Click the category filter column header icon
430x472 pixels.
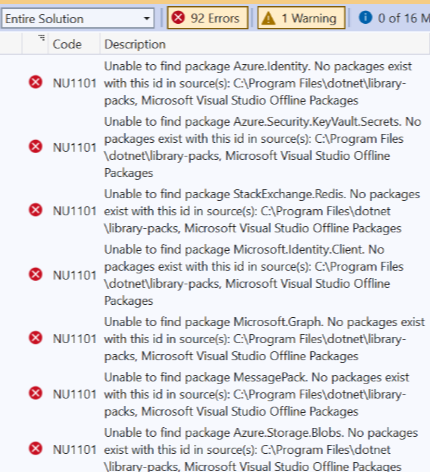click(x=41, y=38)
